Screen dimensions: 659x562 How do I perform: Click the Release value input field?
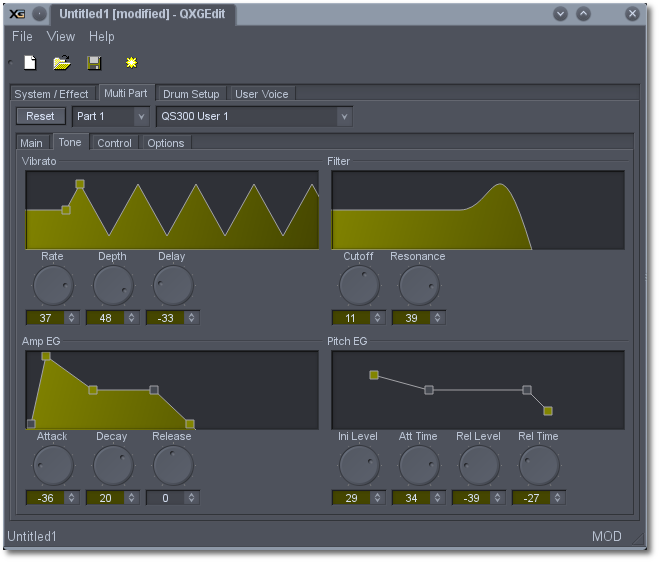coord(164,498)
